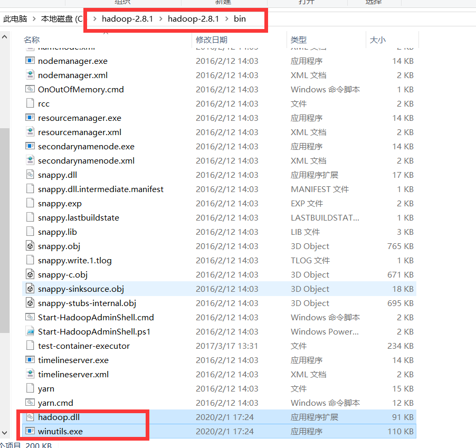Select the timelineserver.exe application icon
This screenshot has height=448, width=476.
tap(30, 360)
